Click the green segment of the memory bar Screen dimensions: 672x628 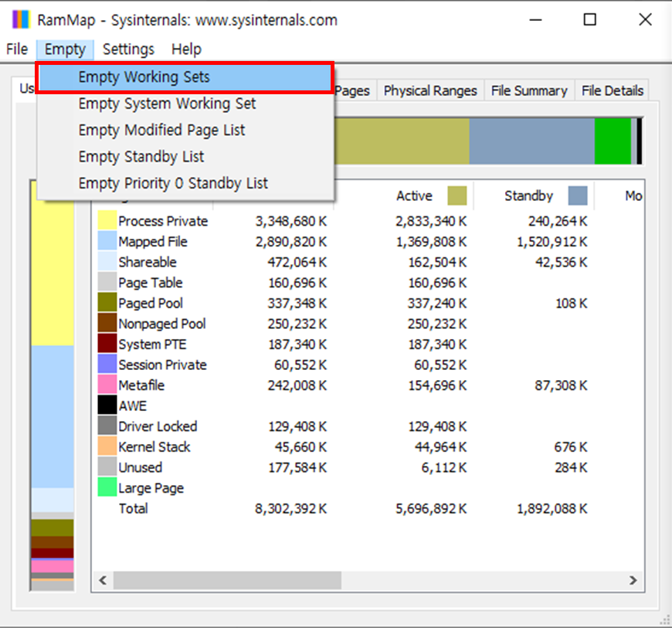point(613,141)
